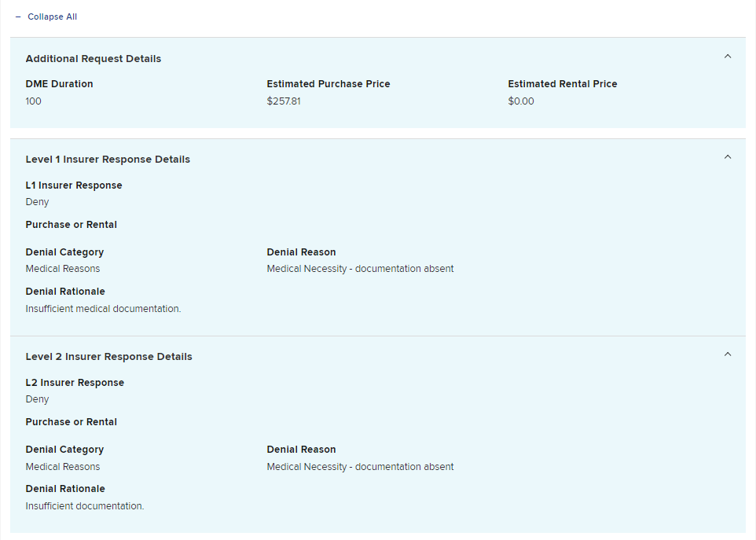Image resolution: width=756 pixels, height=540 pixels.
Task: Click the Estimated Rental Price label
Action: click(x=563, y=84)
